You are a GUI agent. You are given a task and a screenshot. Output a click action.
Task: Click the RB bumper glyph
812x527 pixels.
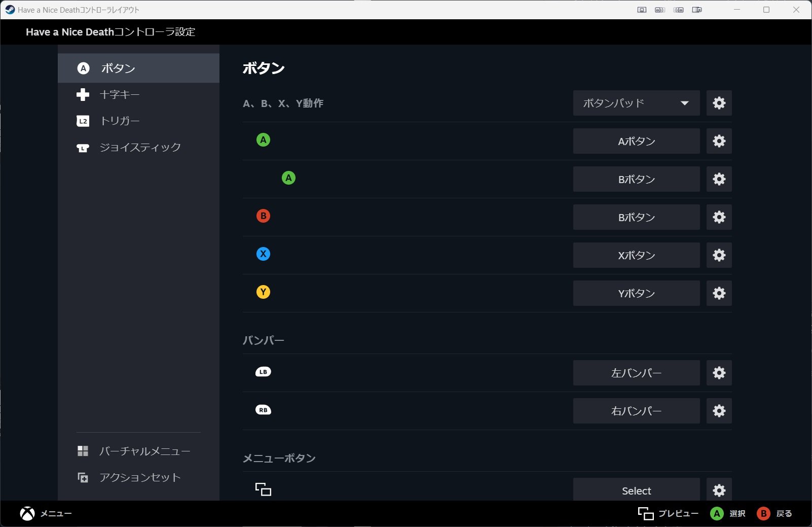coord(263,410)
